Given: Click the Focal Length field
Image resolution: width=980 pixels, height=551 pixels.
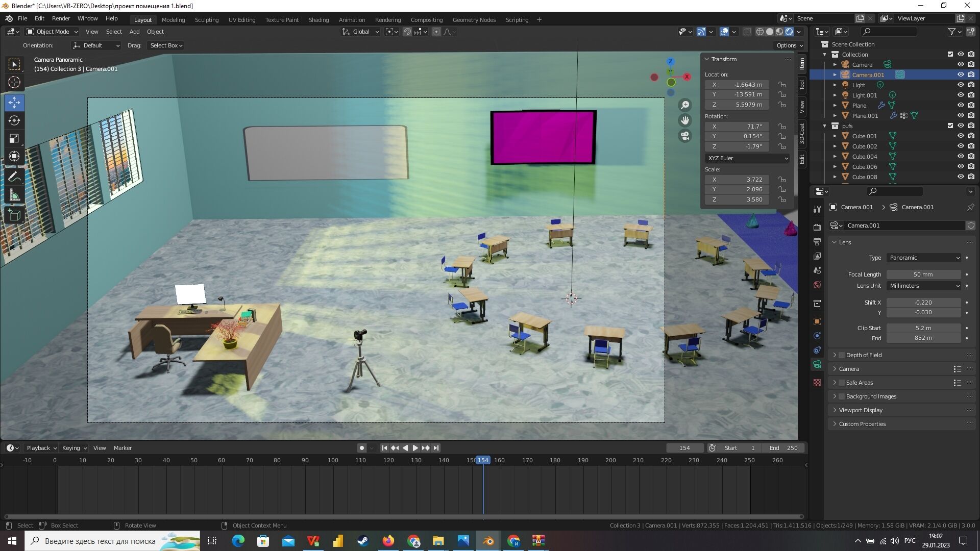Looking at the screenshot, I should (x=923, y=274).
